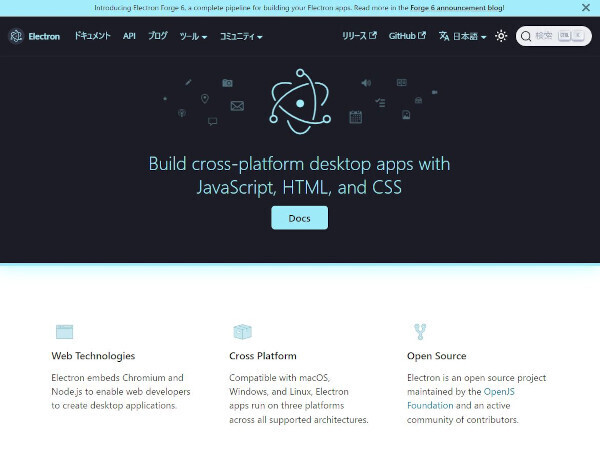The height and width of the screenshot is (470, 600).
Task: Toggle dark and light mode sun icon
Action: click(x=501, y=36)
